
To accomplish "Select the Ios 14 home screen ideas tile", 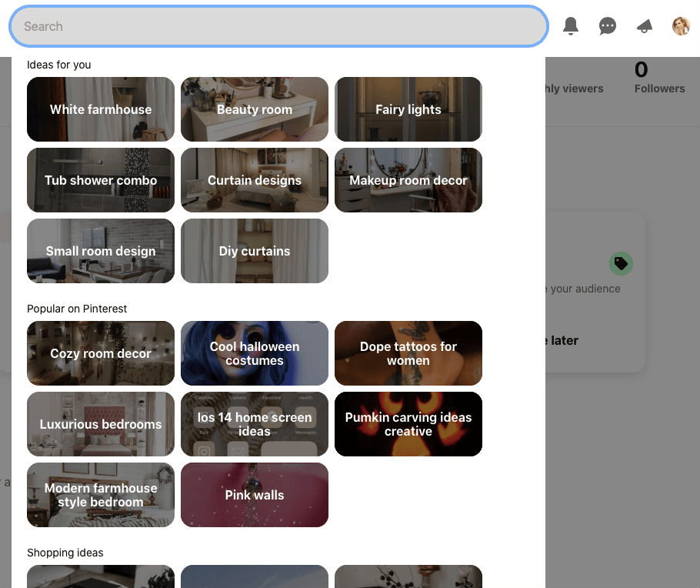I will point(255,424).
